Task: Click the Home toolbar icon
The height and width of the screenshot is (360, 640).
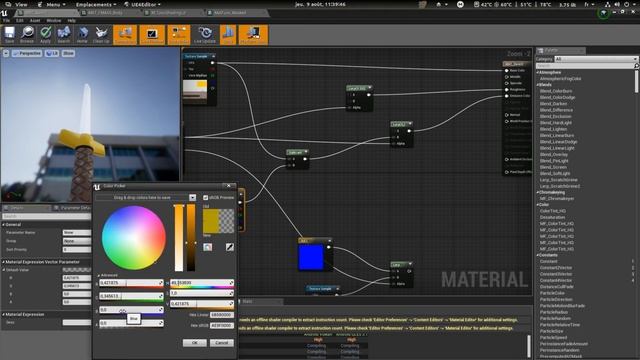Action: tap(82, 35)
